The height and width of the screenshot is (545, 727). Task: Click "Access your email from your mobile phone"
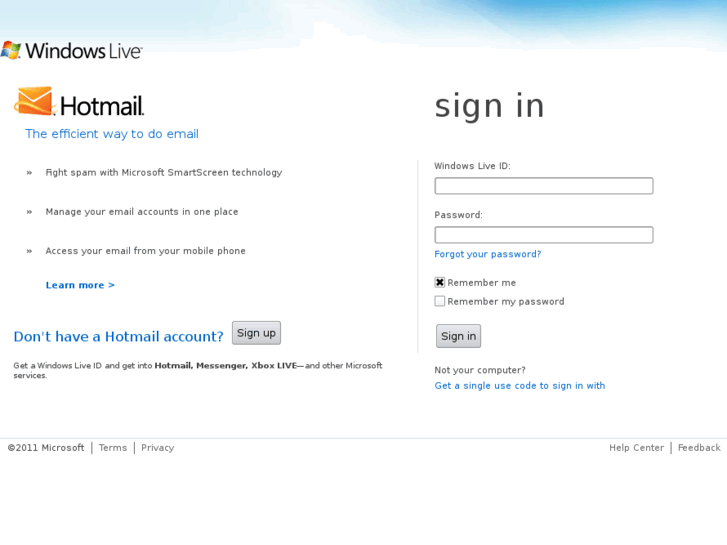tap(146, 251)
